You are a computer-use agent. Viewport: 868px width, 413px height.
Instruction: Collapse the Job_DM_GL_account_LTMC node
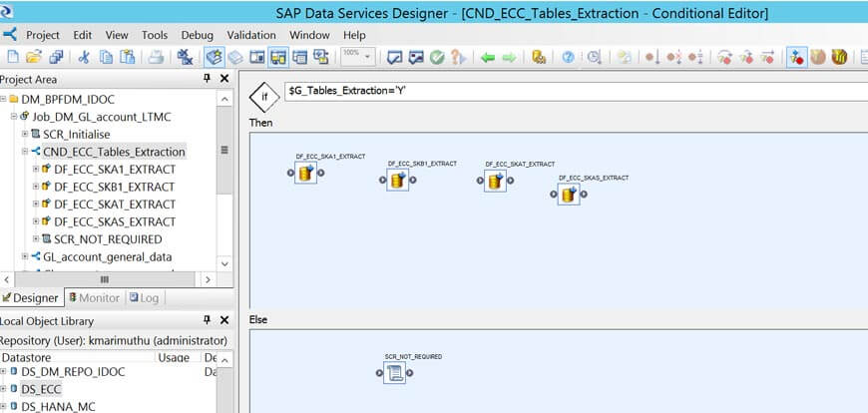coord(14,117)
